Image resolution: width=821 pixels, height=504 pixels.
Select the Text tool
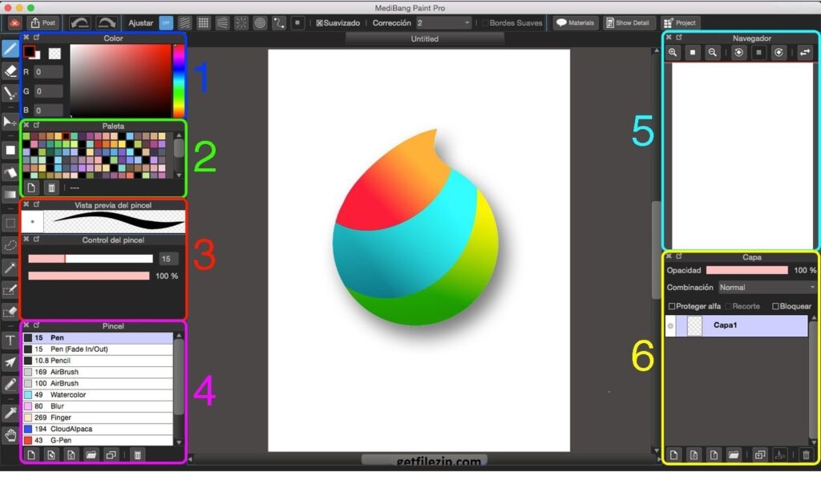pyautogui.click(x=10, y=341)
